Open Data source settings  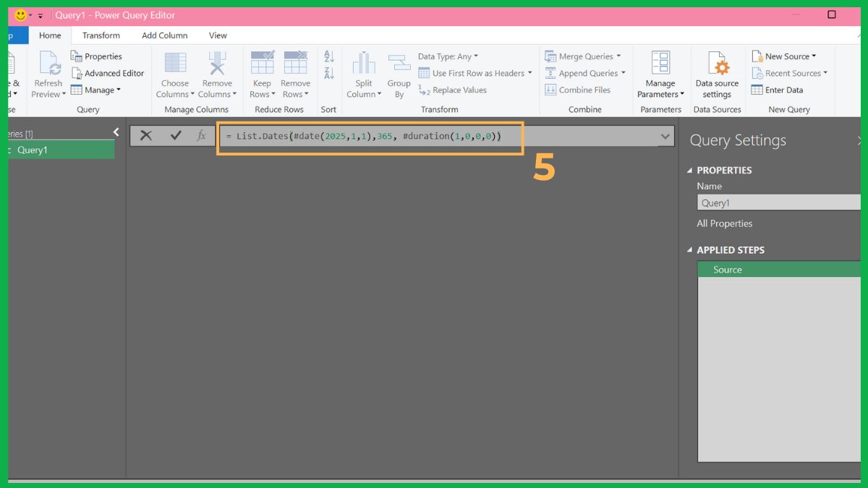(716, 73)
